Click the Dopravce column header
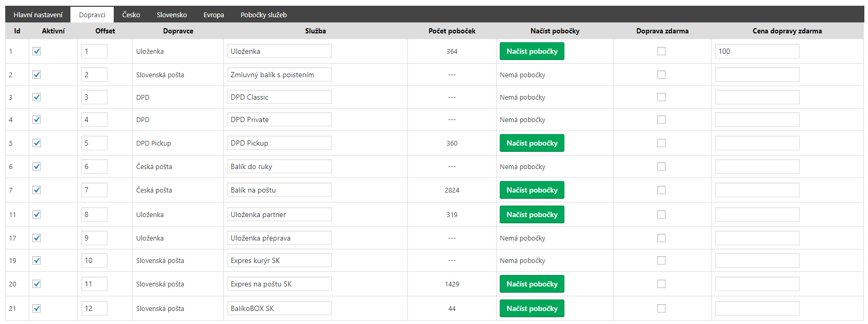The height and width of the screenshot is (324, 868). (178, 31)
